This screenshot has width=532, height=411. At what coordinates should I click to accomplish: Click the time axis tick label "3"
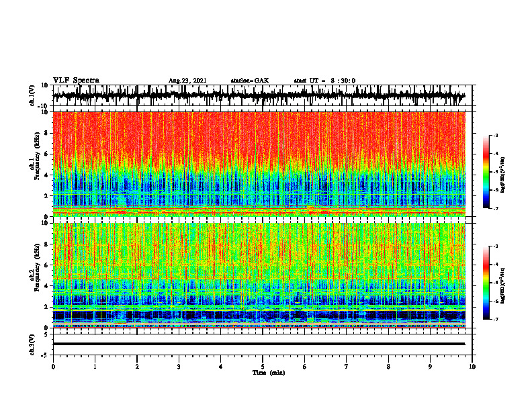pos(179,367)
